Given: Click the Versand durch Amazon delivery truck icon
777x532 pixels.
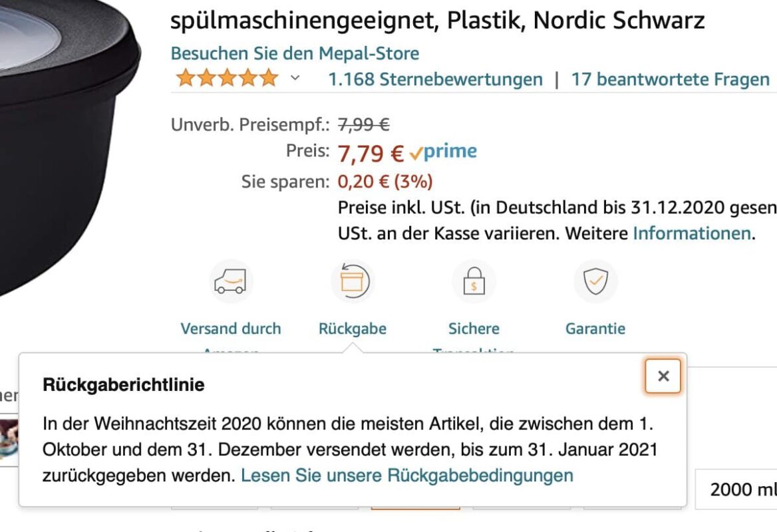Looking at the screenshot, I should click(x=231, y=281).
